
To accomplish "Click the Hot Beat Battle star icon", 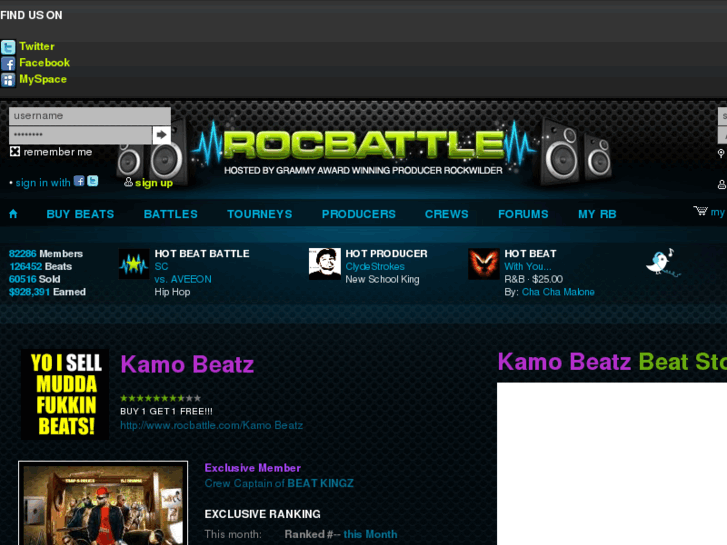I will 134,264.
